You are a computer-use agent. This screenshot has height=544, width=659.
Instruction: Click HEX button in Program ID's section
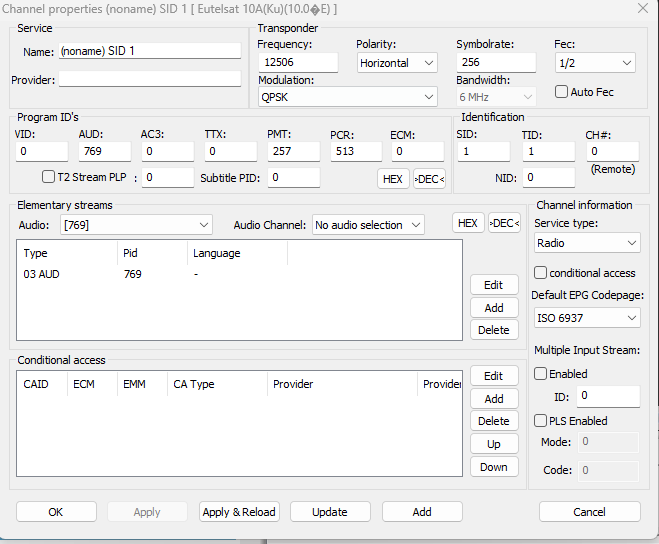point(393,179)
